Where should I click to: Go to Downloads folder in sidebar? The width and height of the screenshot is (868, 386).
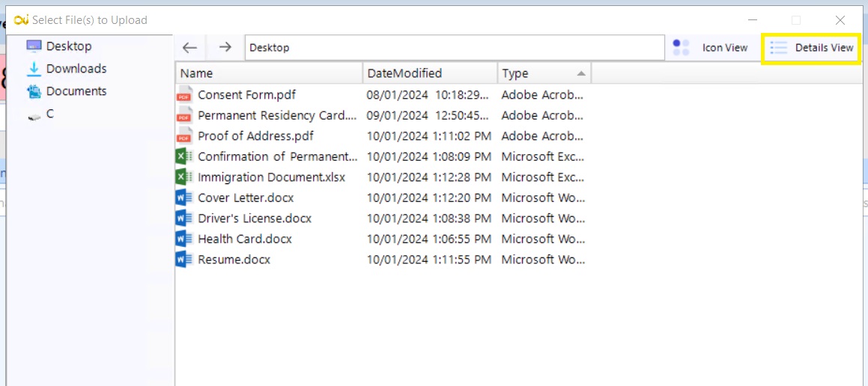pyautogui.click(x=76, y=69)
